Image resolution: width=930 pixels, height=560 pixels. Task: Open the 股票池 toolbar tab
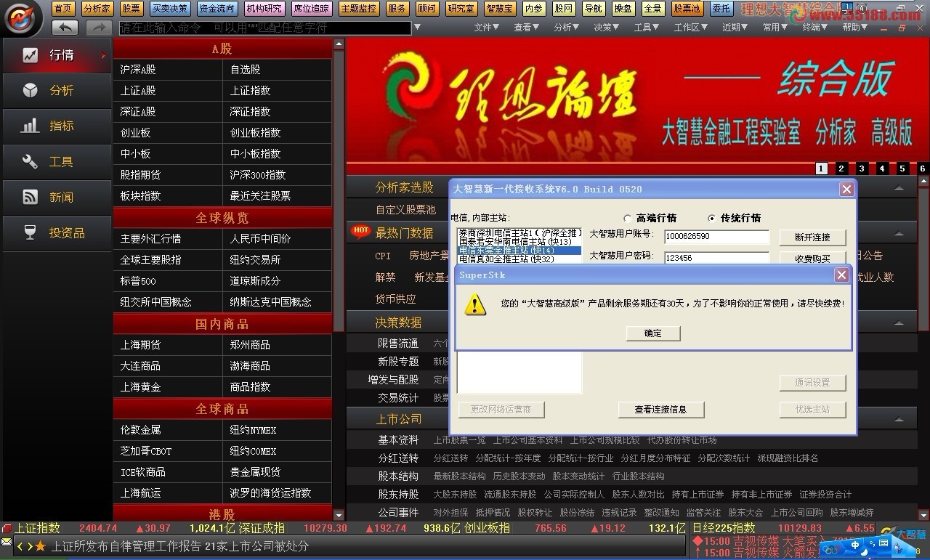(x=687, y=9)
